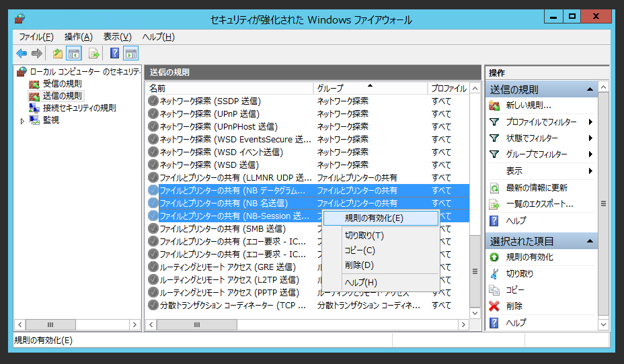The width and height of the screenshot is (624, 364).
Task: Click the Back arrow toolbar icon
Action: coord(22,53)
